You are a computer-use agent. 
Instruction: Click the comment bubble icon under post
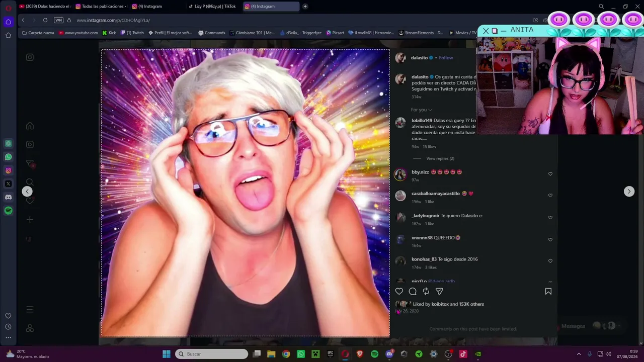pos(413,291)
